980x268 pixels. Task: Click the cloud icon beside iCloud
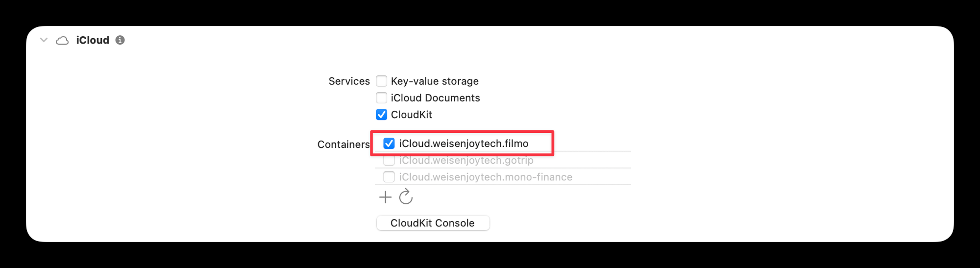(62, 41)
